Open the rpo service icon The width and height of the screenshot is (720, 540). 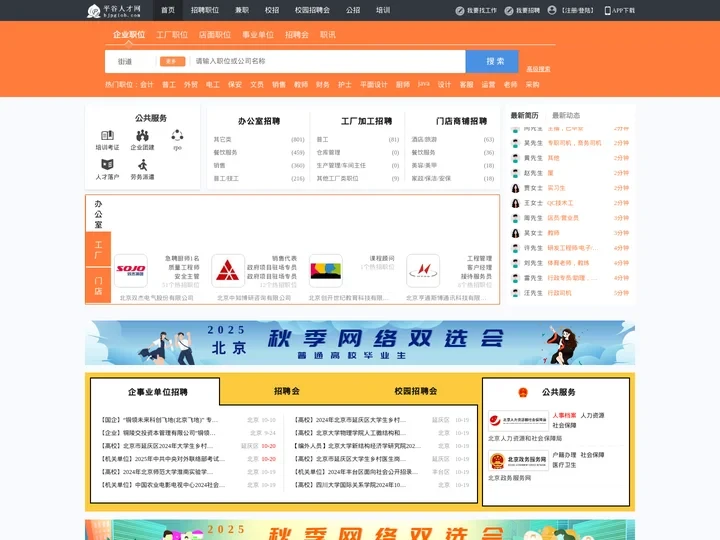point(177,135)
